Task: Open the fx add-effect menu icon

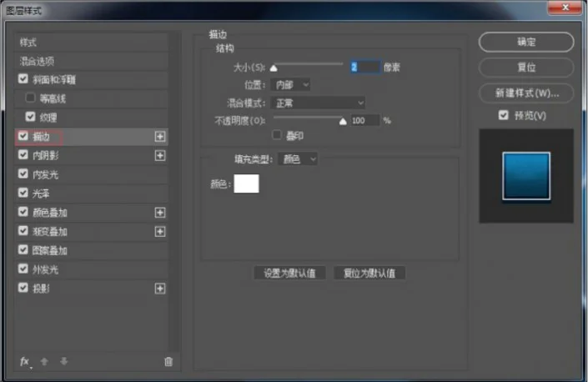Action: point(25,362)
